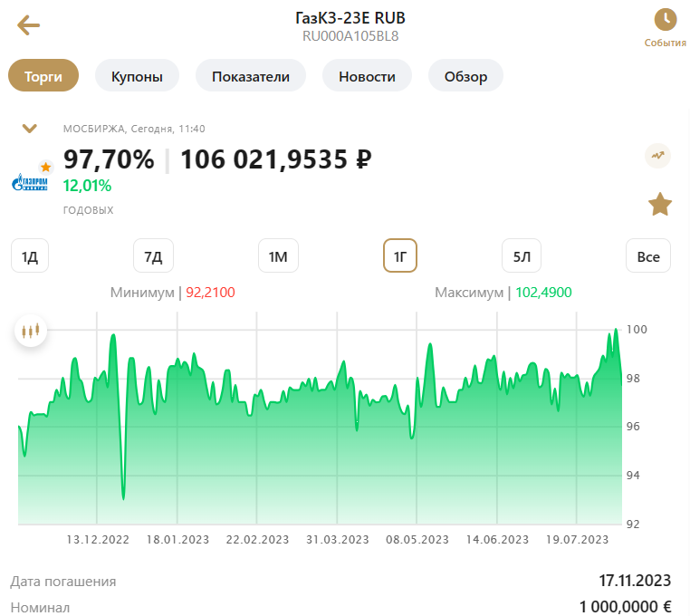Screen dimensions: 690x616
Task: Set chart period to 1Д
Action: 30,255
